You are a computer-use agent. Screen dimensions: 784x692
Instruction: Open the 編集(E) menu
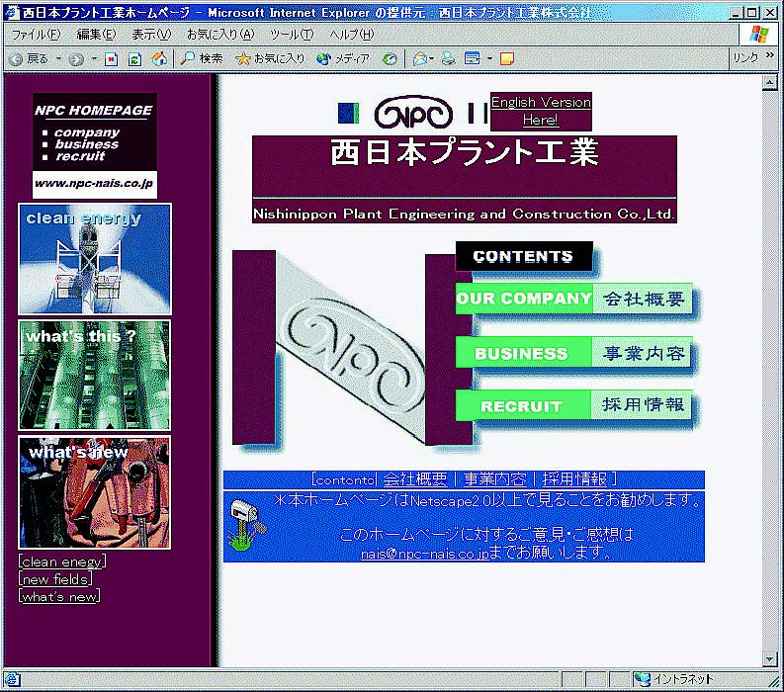(x=96, y=35)
